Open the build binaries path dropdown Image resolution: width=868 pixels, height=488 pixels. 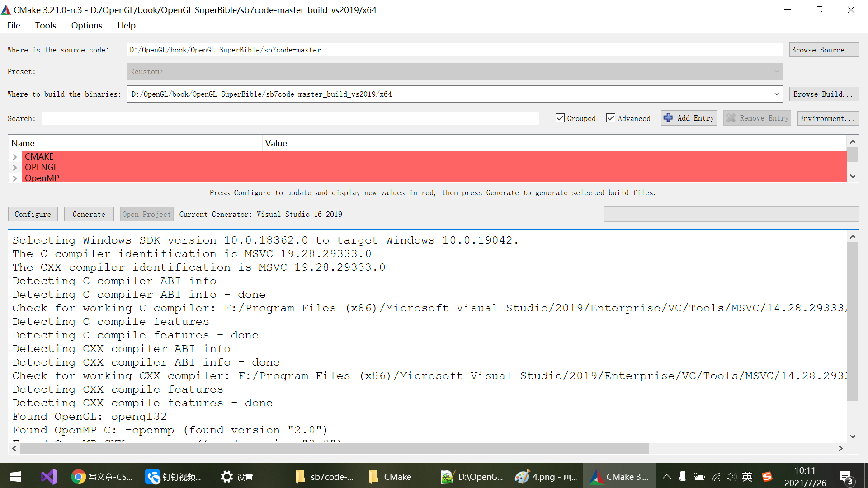tap(778, 94)
